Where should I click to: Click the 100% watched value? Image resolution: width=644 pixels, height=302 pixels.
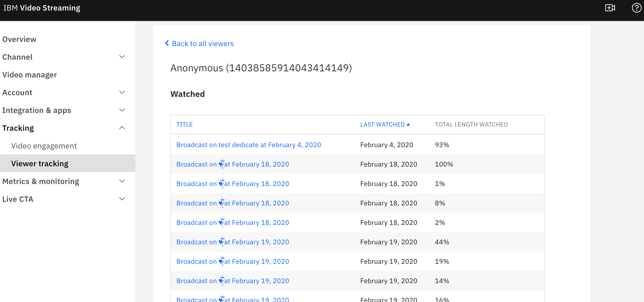tap(444, 164)
